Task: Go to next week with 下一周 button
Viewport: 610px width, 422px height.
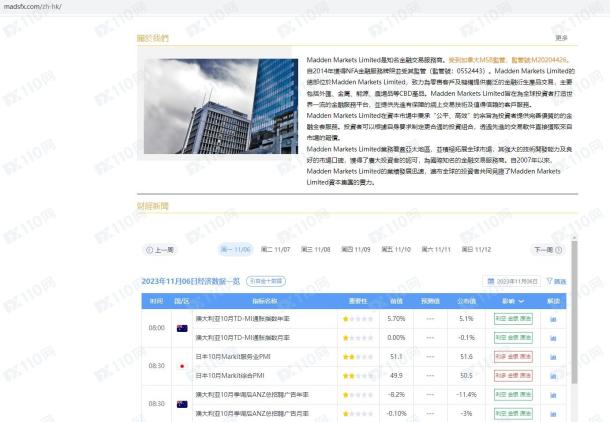Action: 548,250
